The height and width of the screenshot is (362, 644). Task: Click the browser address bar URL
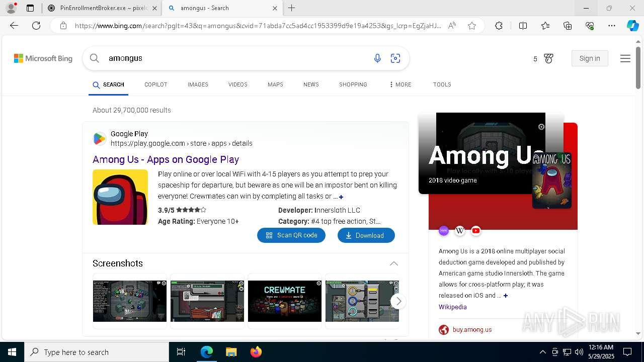pyautogui.click(x=258, y=26)
